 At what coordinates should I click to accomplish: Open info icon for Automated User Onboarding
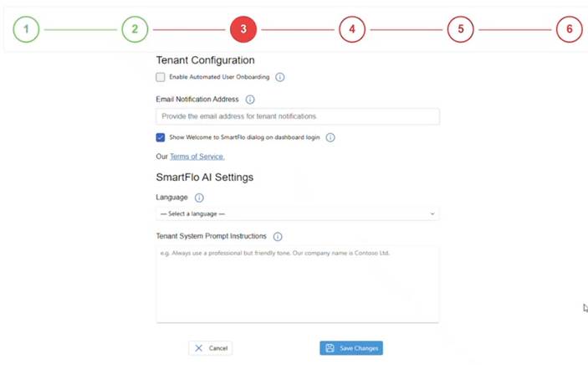coord(279,77)
